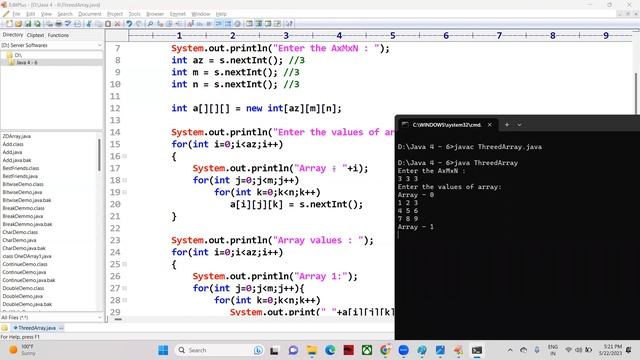This screenshot has width=640, height=360.
Task: Collapse code fold at line 28
Action: click(x=125, y=300)
